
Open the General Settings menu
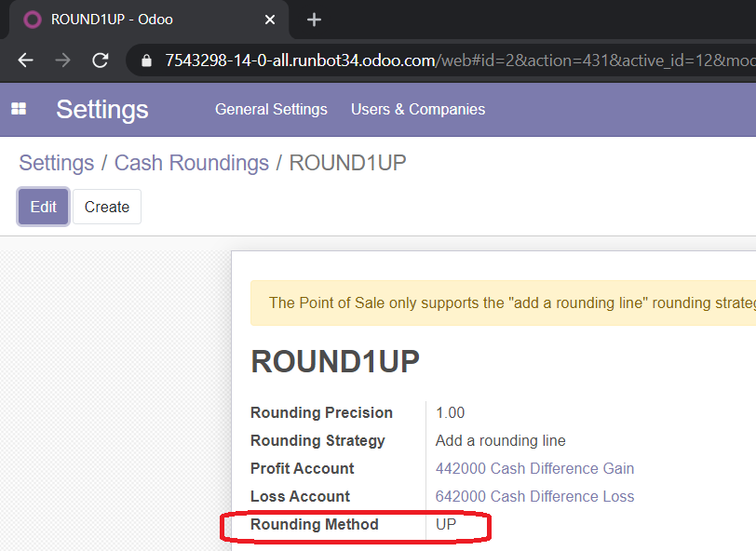(x=271, y=109)
